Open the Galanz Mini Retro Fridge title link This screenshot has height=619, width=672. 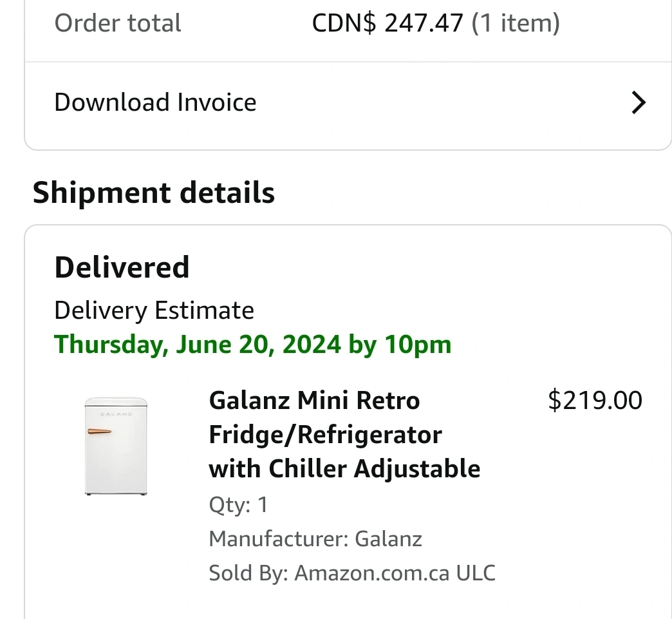click(314, 401)
